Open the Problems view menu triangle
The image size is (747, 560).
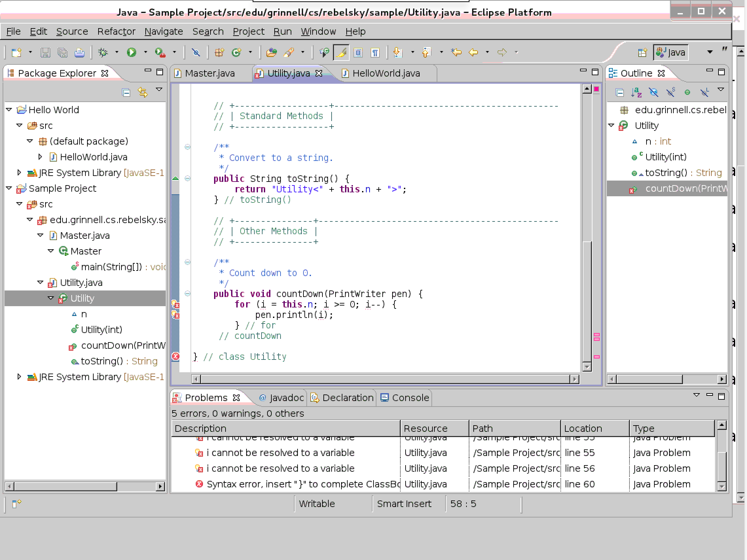tap(696, 394)
